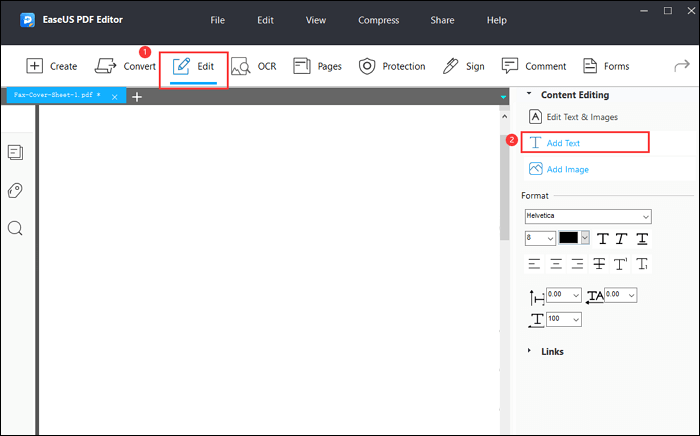700x436 pixels.
Task: Toggle underline text formatting
Action: pyautogui.click(x=642, y=238)
